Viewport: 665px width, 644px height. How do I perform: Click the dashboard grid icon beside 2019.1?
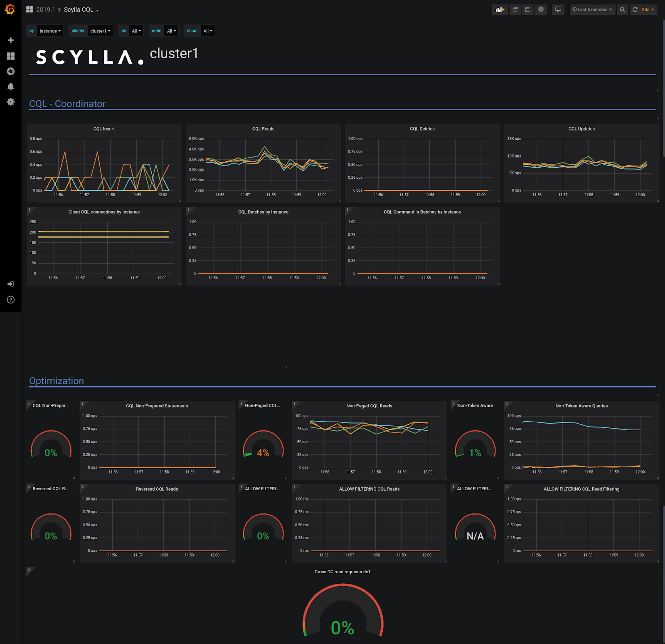[x=30, y=10]
